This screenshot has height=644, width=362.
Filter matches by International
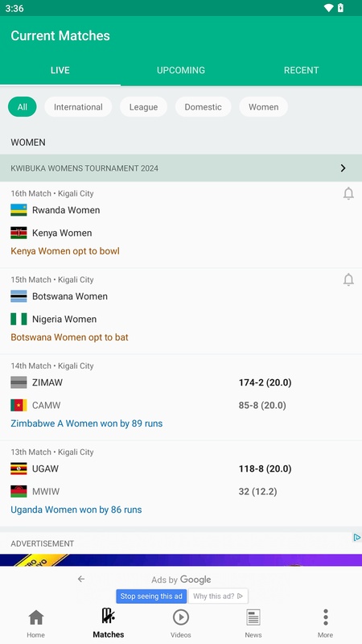78,107
